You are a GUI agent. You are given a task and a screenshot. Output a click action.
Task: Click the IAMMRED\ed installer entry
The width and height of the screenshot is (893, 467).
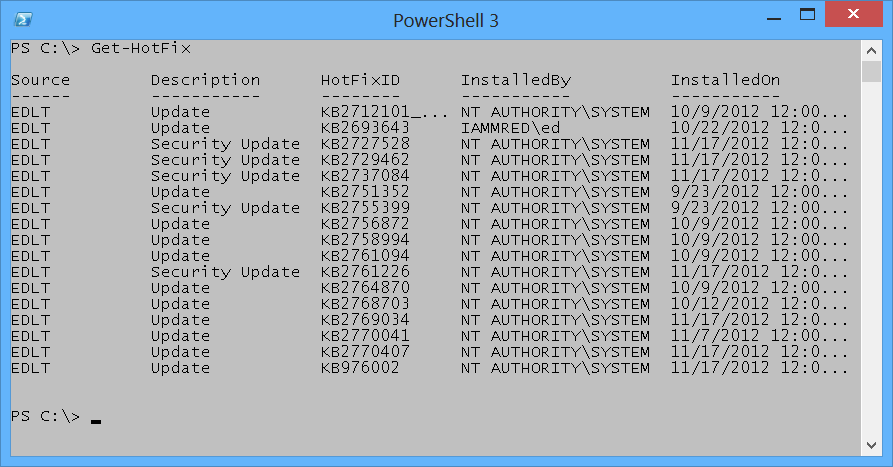[510, 128]
